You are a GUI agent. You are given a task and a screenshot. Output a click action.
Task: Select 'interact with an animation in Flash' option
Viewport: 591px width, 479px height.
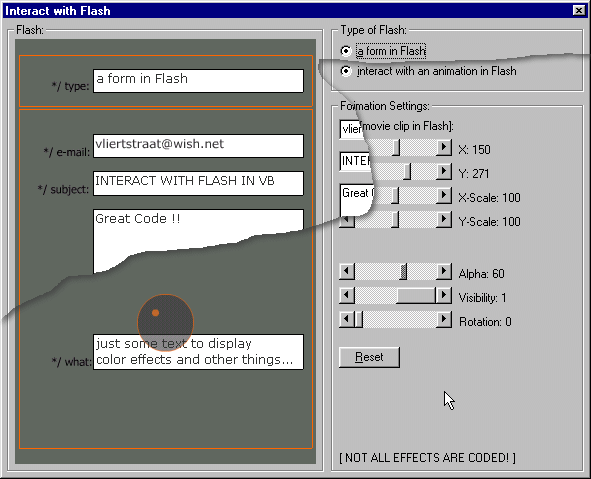pyautogui.click(x=346, y=71)
